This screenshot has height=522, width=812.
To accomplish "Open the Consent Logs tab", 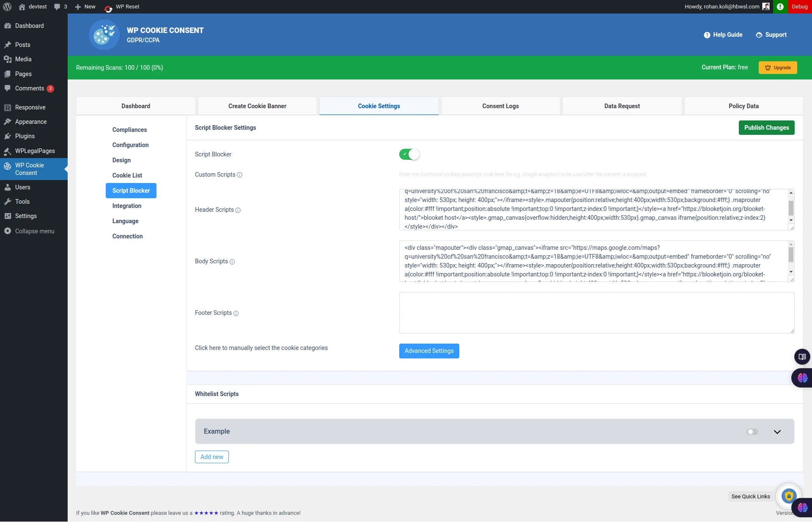I will tap(501, 106).
